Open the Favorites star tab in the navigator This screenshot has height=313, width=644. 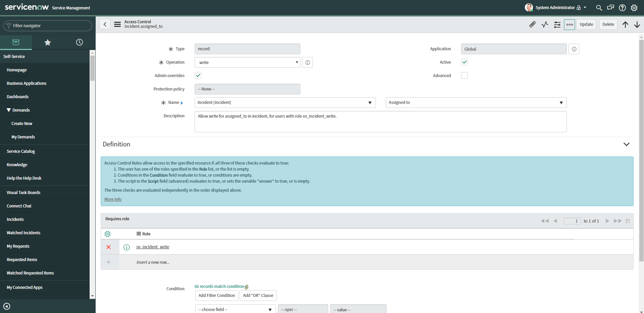(47, 42)
